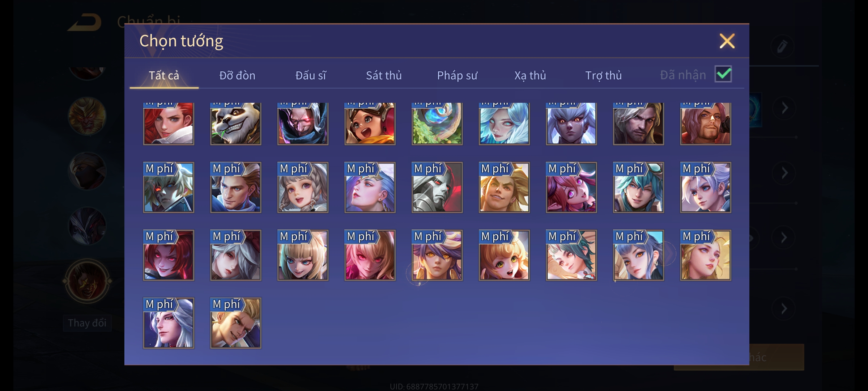The height and width of the screenshot is (391, 868).
Task: Select the panda hero portrait
Action: [x=235, y=124]
